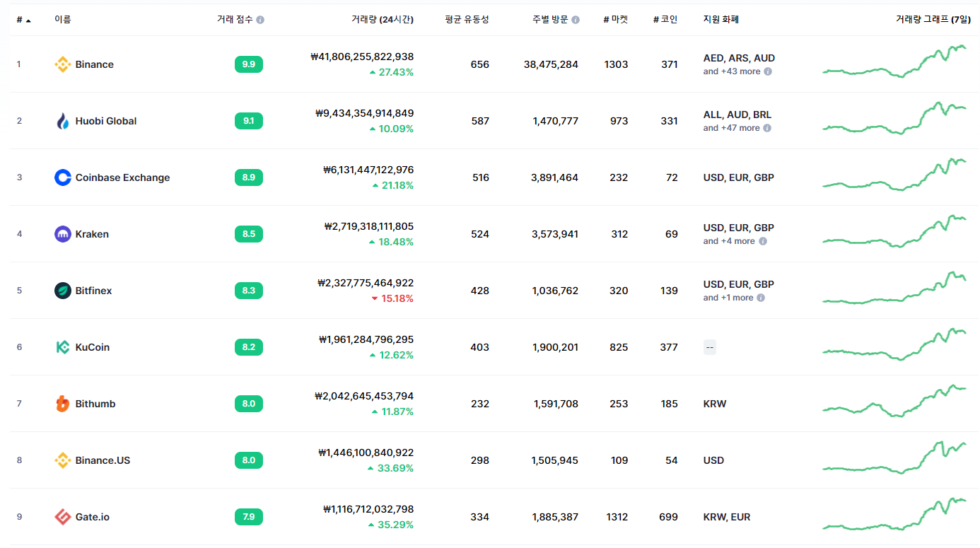Click 'and +43 more' currencies text
Viewport: 980px width, 548px height.
[x=732, y=71]
